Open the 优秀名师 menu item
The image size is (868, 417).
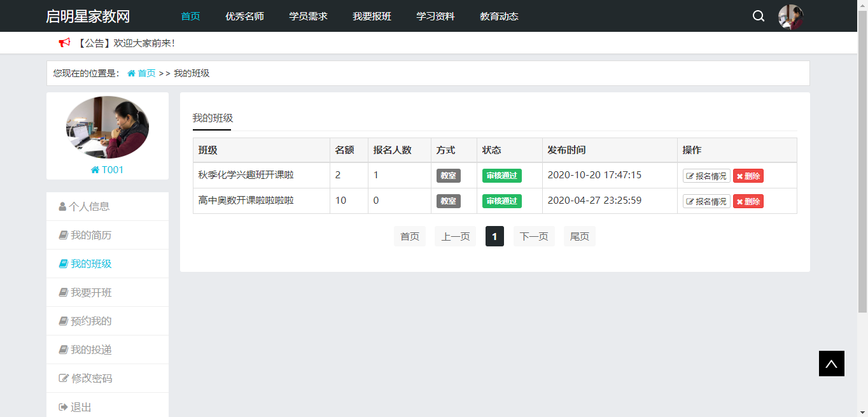(244, 16)
